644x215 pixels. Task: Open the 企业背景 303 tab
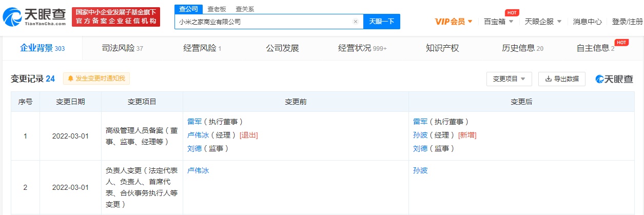pos(42,48)
